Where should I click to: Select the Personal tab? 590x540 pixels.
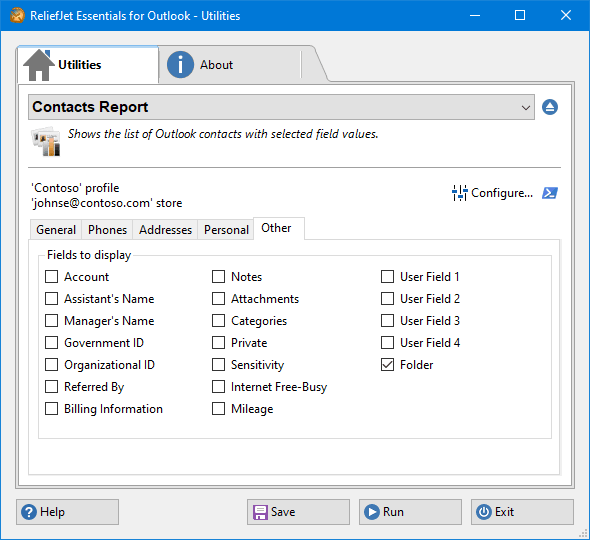click(x=226, y=230)
